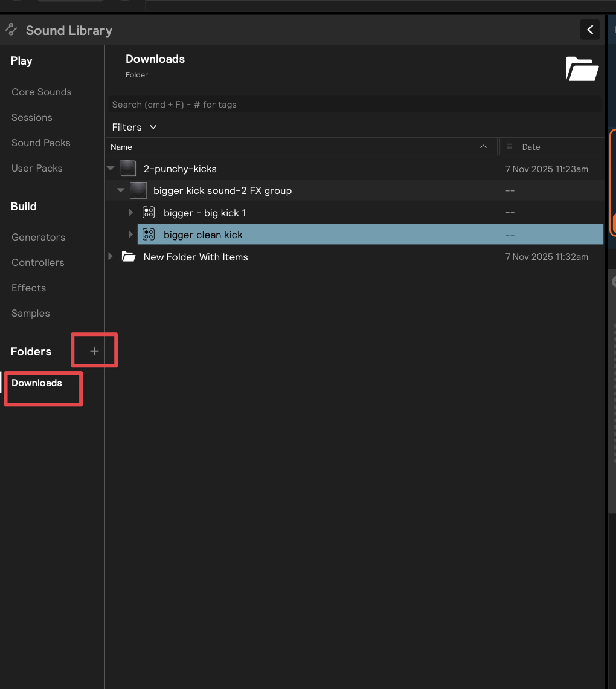The image size is (616, 689).
Task: Click the bigger kick sound-2 FX group icon
Action: [x=138, y=190]
